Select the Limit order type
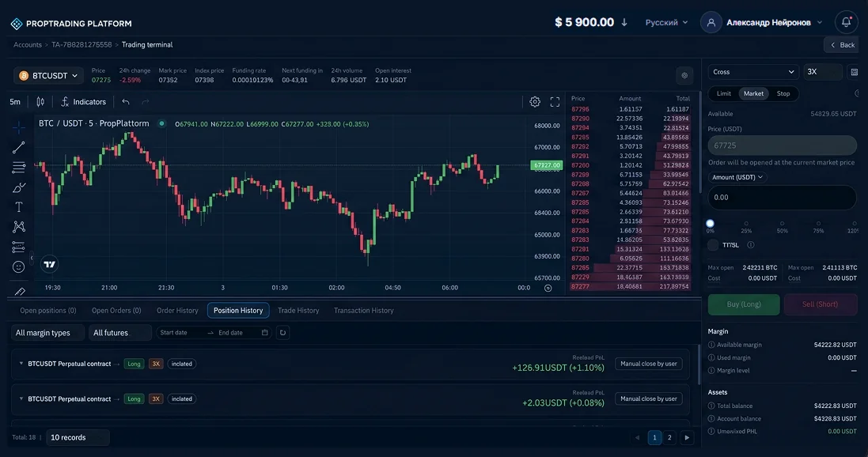Image resolution: width=868 pixels, height=457 pixels. coord(724,93)
